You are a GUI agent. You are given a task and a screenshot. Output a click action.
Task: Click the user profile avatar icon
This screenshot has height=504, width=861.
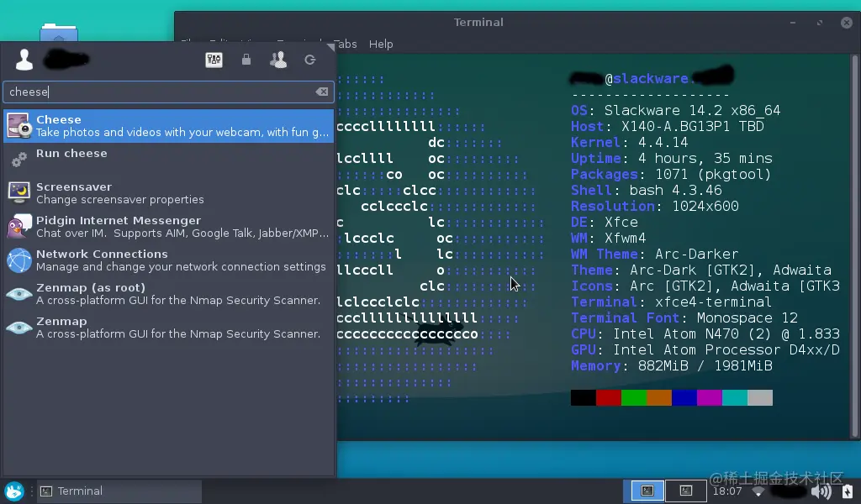tap(24, 60)
